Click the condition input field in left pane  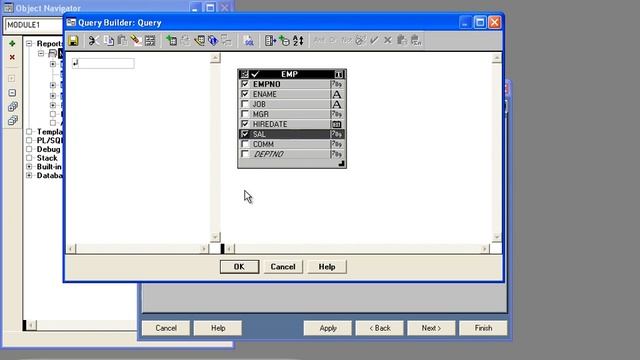tap(103, 63)
